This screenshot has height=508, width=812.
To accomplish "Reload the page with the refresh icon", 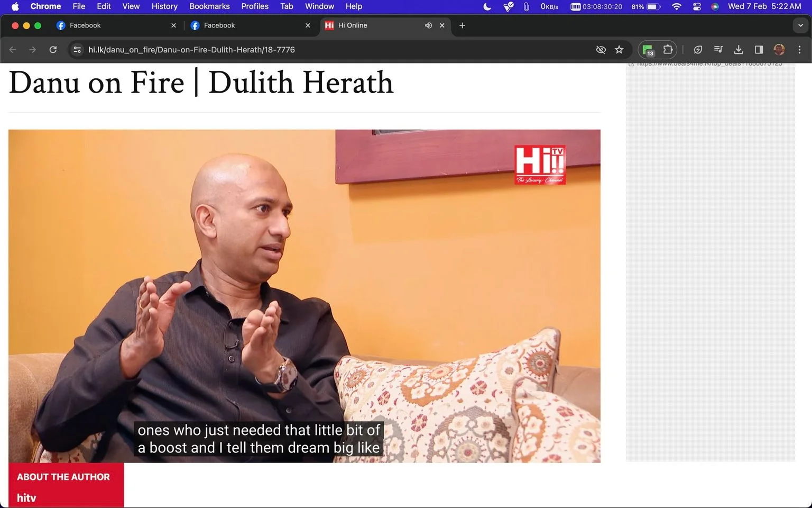I will point(53,50).
